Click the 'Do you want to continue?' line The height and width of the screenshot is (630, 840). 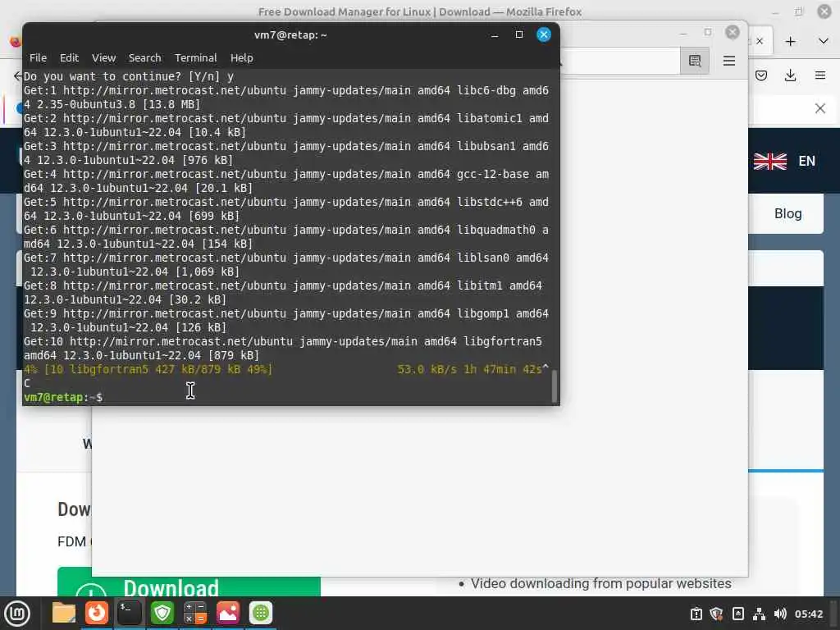[x=129, y=76]
